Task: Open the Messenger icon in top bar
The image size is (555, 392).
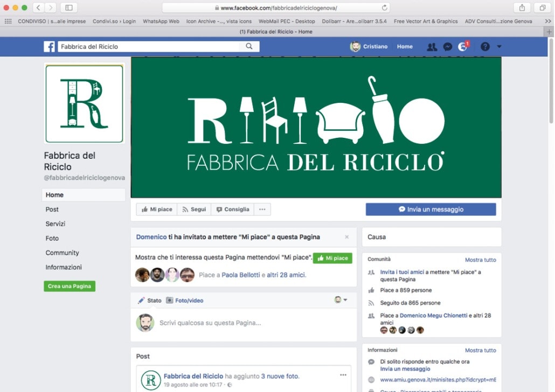Action: pyautogui.click(x=447, y=47)
